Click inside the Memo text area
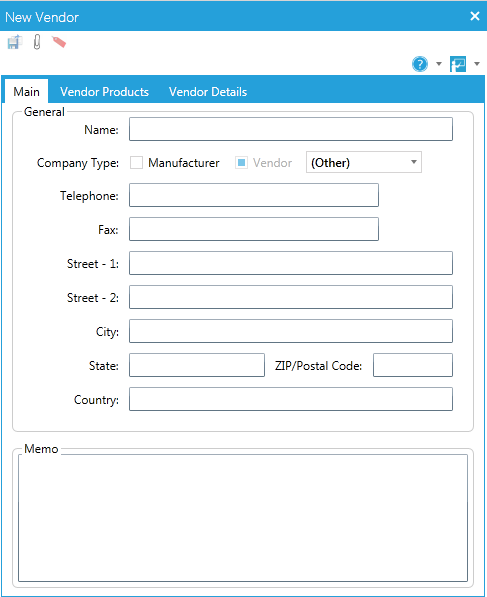The image size is (487, 597). pos(243,518)
